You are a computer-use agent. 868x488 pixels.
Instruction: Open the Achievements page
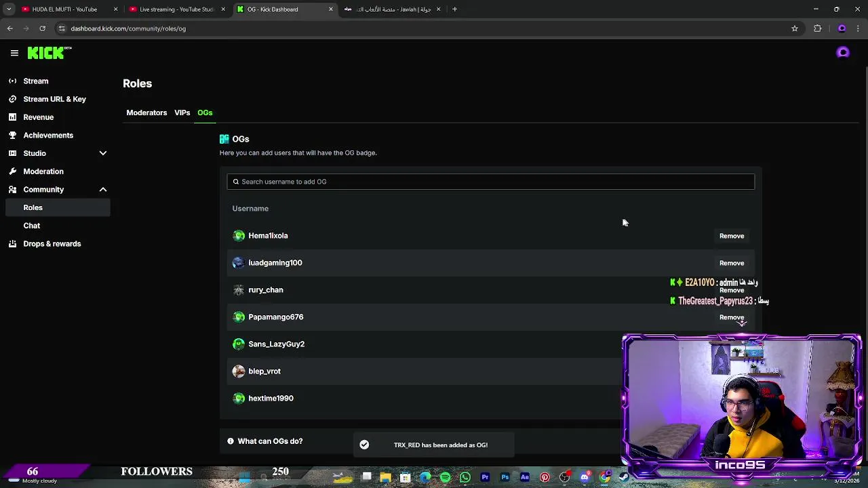[48, 135]
